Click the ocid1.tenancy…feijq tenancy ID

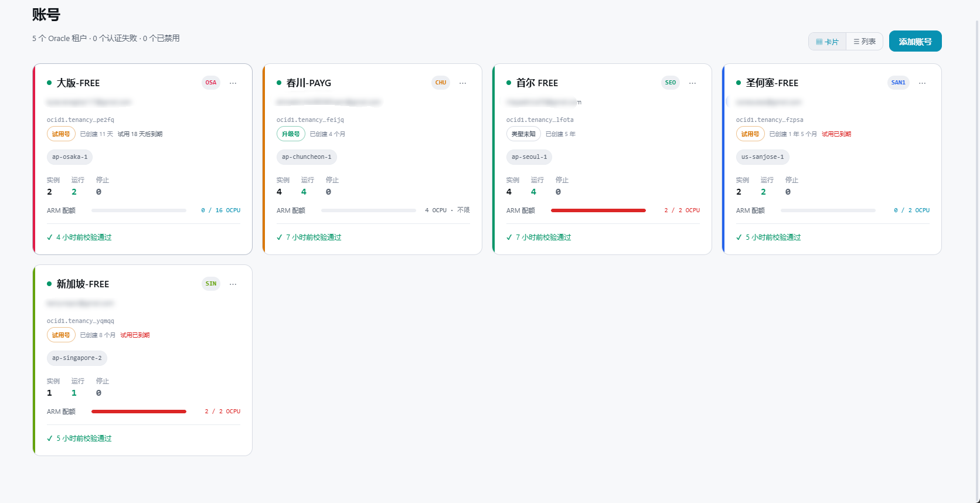point(311,120)
